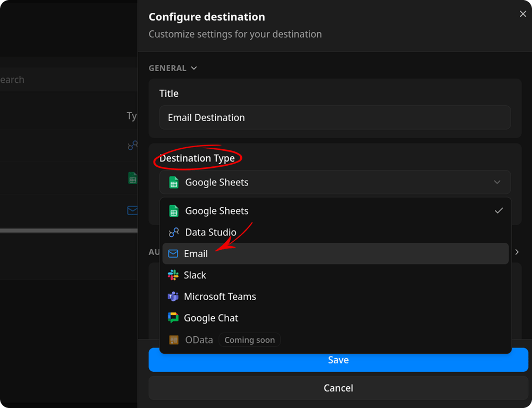532x408 pixels.
Task: Click the Google Sheets icon in the selected dropdown field
Action: point(174,182)
